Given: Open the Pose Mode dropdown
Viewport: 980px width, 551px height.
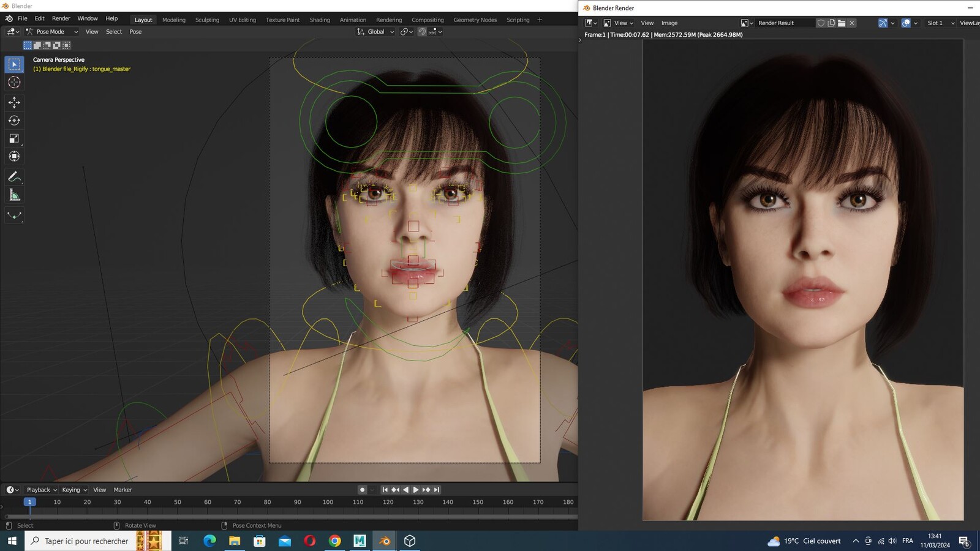Looking at the screenshot, I should coord(51,32).
